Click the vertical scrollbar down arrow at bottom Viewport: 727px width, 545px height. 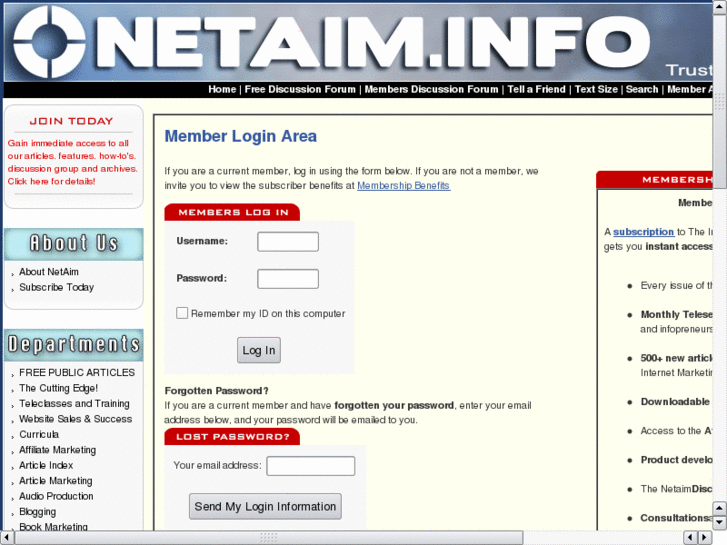(x=720, y=523)
